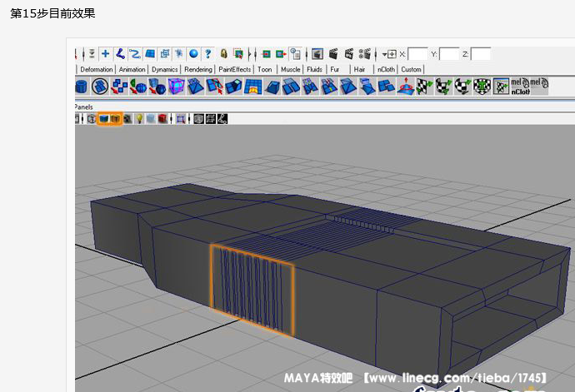Open the PaintEffects shelf tab
Screen dimensions: 575x392
[234, 70]
